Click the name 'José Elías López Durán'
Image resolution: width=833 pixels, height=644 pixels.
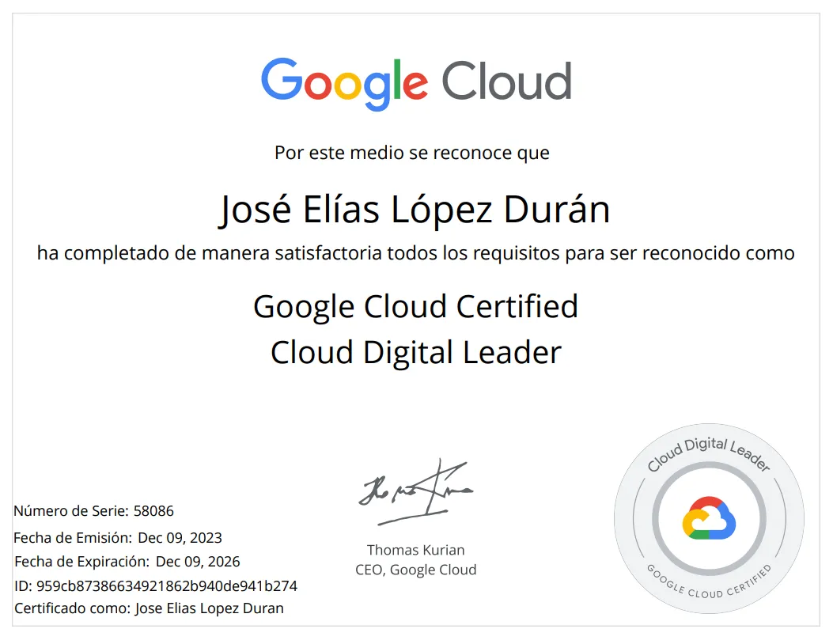tap(415, 210)
